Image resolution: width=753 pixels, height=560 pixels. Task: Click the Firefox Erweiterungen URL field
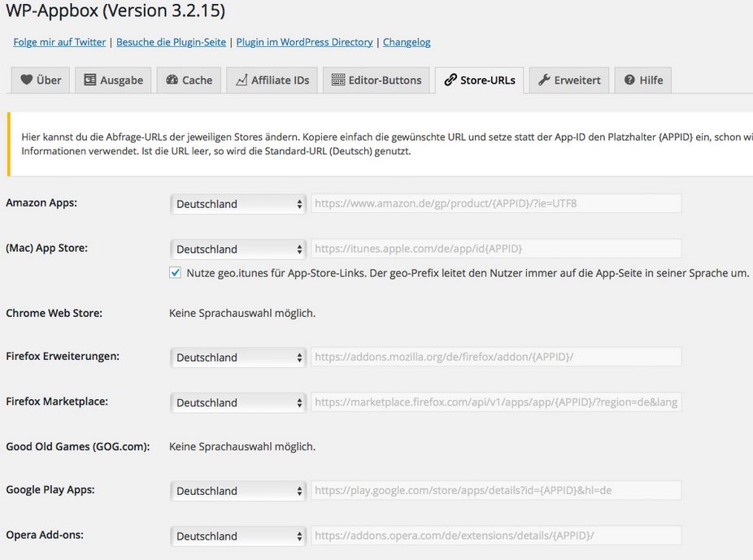496,357
